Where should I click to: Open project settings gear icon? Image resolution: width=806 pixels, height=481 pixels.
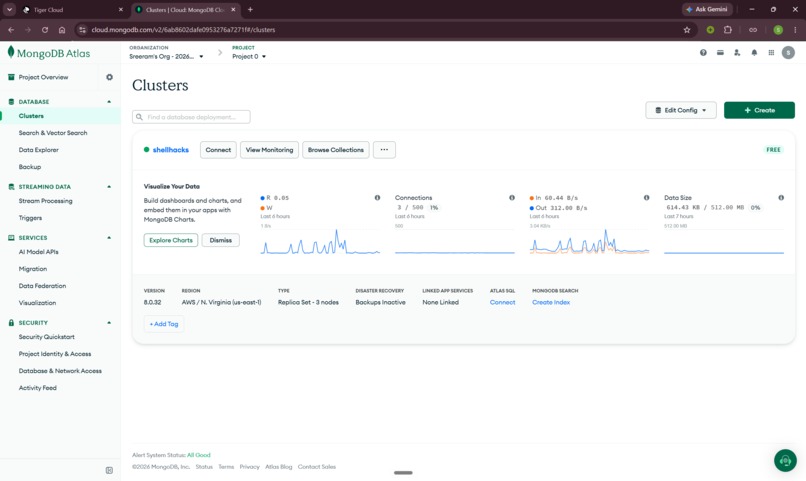(109, 77)
